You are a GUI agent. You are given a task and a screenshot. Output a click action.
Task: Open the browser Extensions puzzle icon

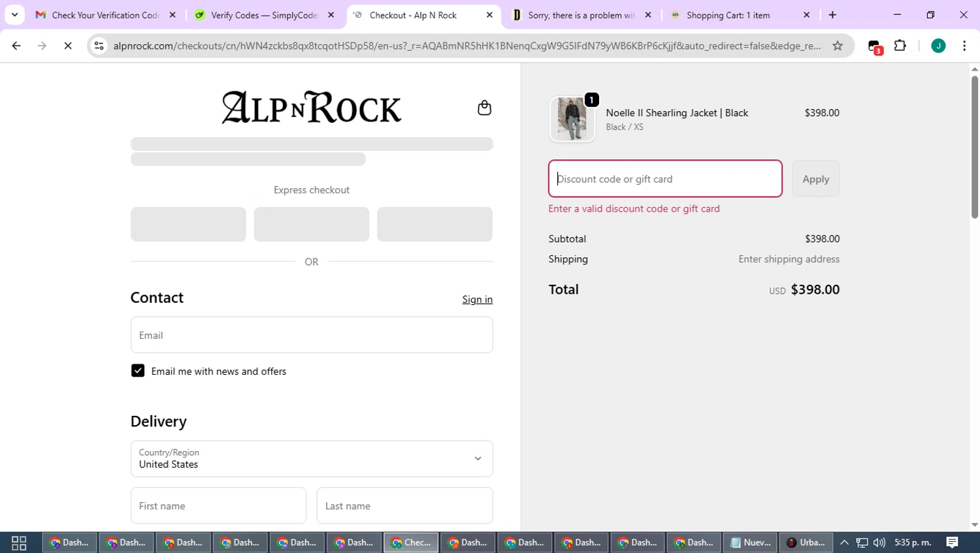point(900,46)
